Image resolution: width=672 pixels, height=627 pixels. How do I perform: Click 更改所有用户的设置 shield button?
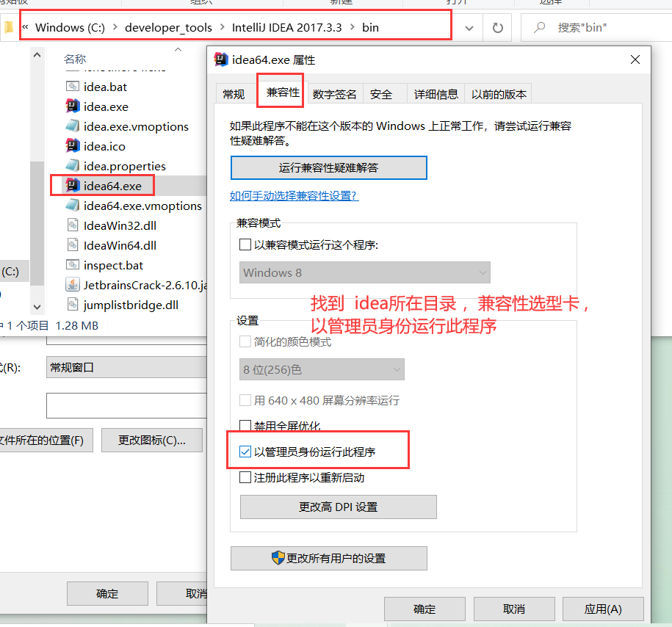[x=329, y=558]
